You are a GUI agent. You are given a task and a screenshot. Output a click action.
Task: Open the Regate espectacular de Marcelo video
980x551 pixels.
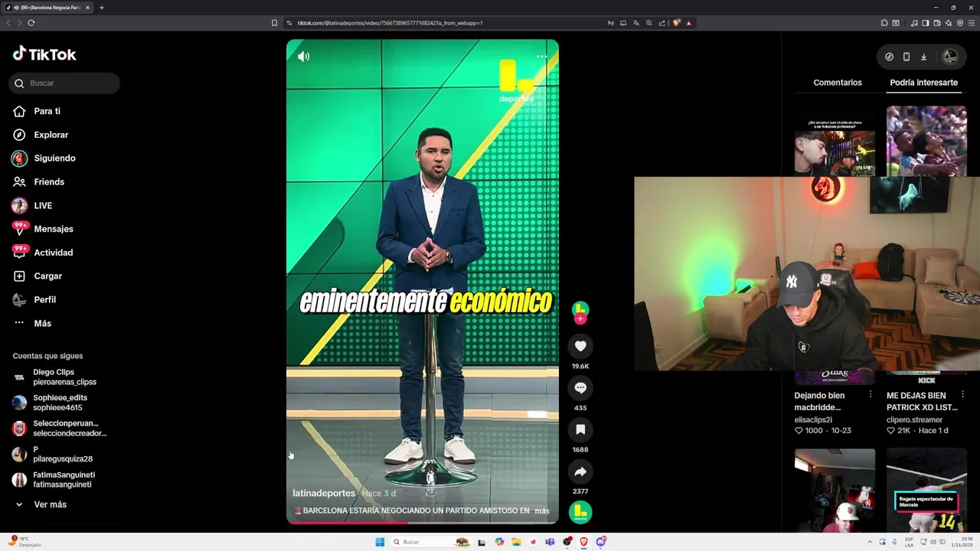coord(926,491)
